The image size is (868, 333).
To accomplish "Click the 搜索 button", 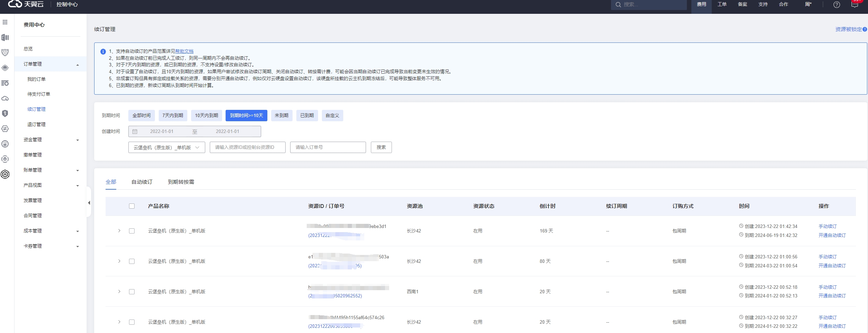I will (x=381, y=148).
